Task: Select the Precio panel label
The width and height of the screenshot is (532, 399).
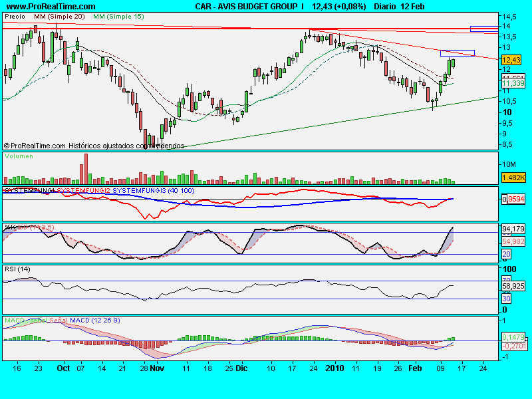Action: 15,17
